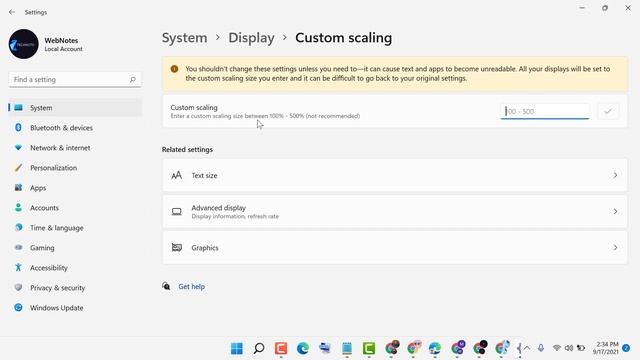Open Windows Update settings

tap(75, 308)
